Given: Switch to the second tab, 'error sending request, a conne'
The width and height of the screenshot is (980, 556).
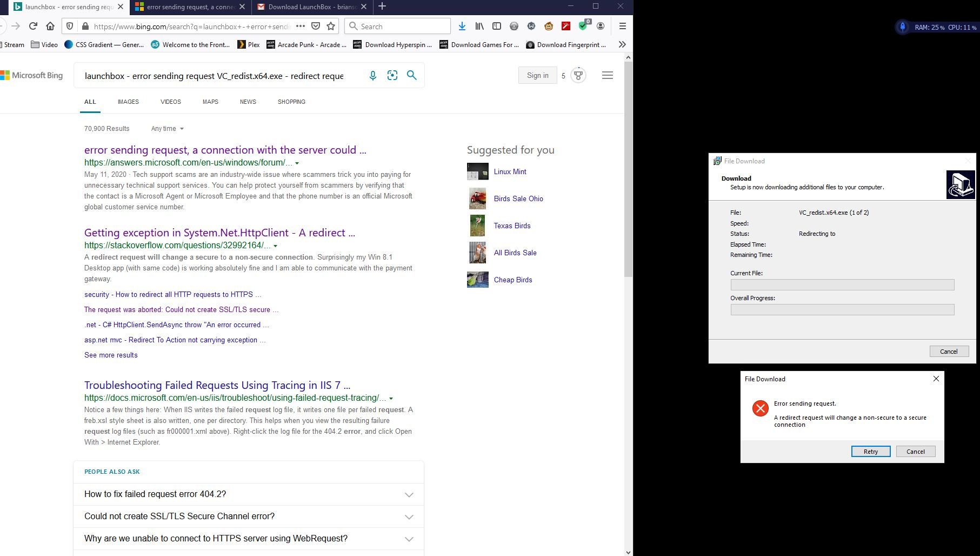Looking at the screenshot, I should (x=190, y=7).
